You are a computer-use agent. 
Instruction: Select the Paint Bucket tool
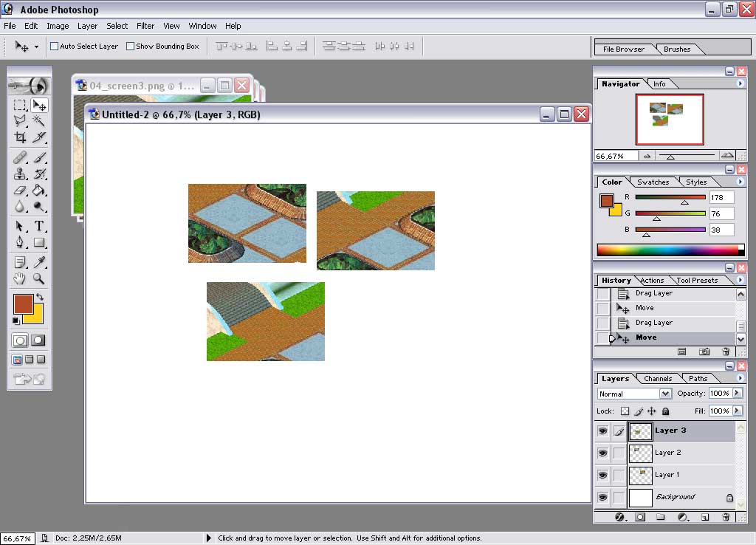click(38, 190)
